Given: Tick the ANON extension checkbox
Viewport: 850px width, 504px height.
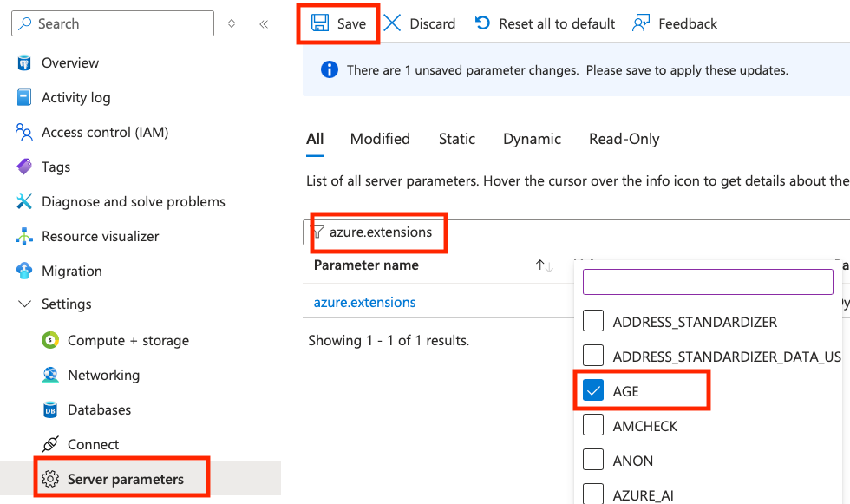Looking at the screenshot, I should 593,460.
